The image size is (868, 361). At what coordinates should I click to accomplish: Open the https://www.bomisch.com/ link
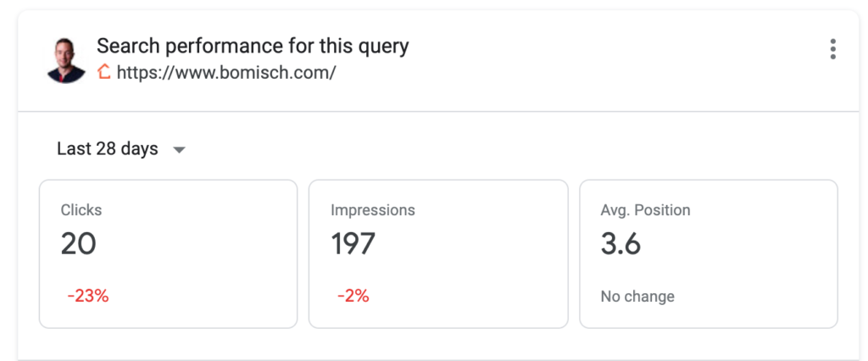coord(226,73)
